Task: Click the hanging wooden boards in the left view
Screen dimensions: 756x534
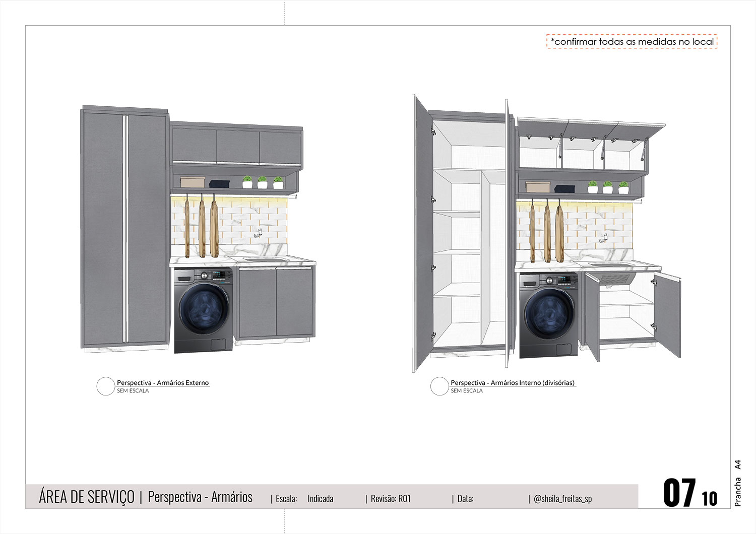Action: 201,226
